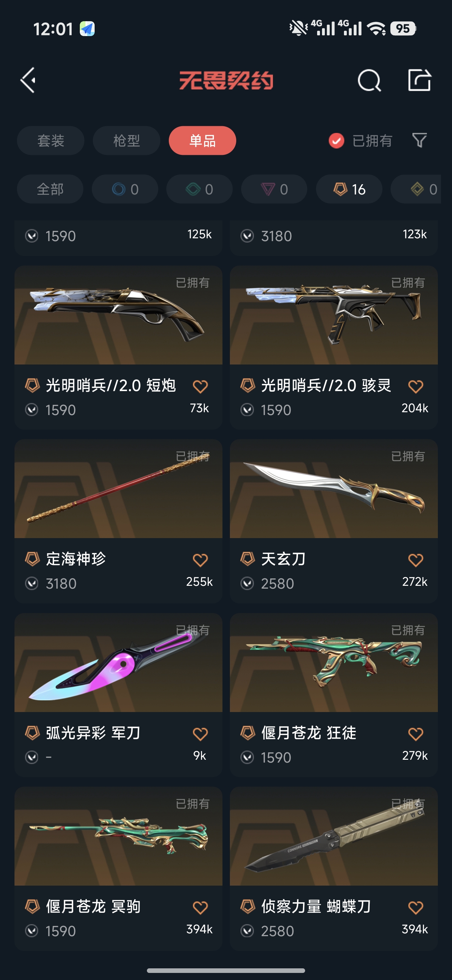Image resolution: width=452 pixels, height=980 pixels.
Task: Open the 偃月苍龙 冥驹 weapon thumbnail
Action: [x=119, y=836]
